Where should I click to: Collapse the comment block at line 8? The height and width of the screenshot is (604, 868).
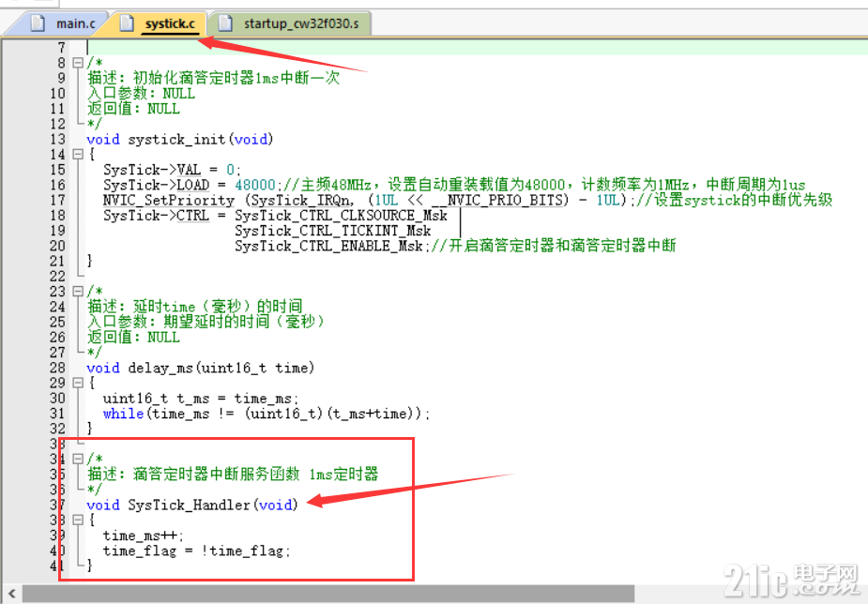pos(78,63)
